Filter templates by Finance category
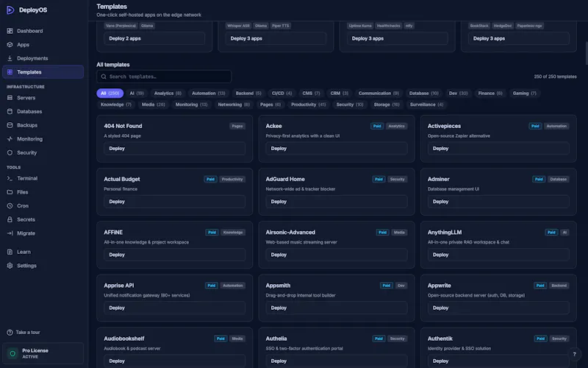Viewport: 588px width, 368px height. pyautogui.click(x=490, y=93)
